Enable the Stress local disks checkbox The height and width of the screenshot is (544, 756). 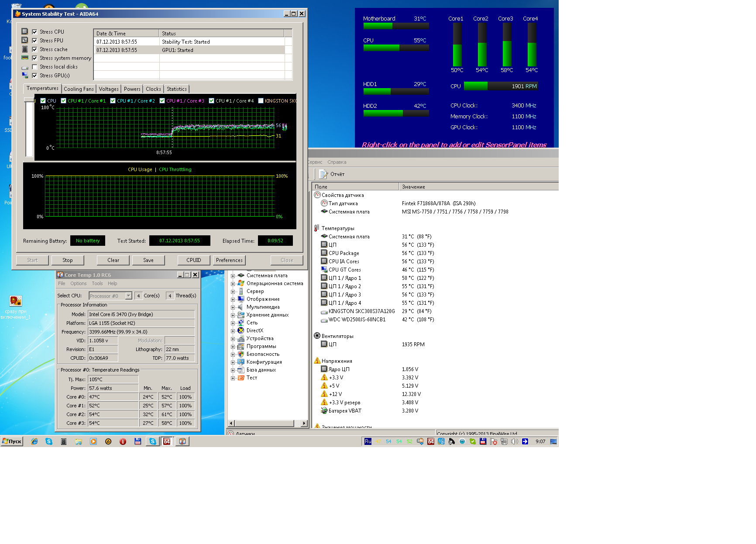coord(34,67)
